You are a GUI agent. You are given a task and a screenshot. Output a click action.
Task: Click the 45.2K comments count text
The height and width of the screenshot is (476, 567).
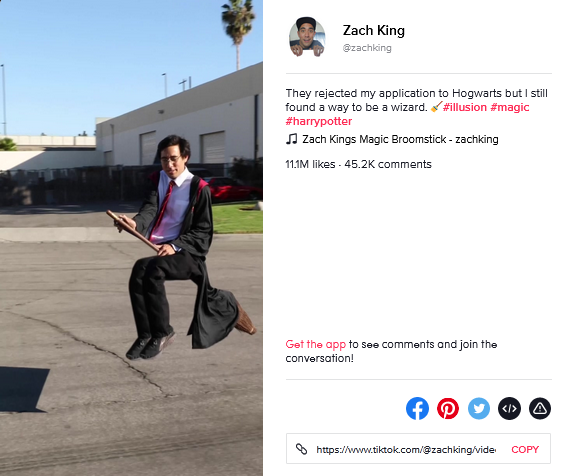tap(388, 164)
